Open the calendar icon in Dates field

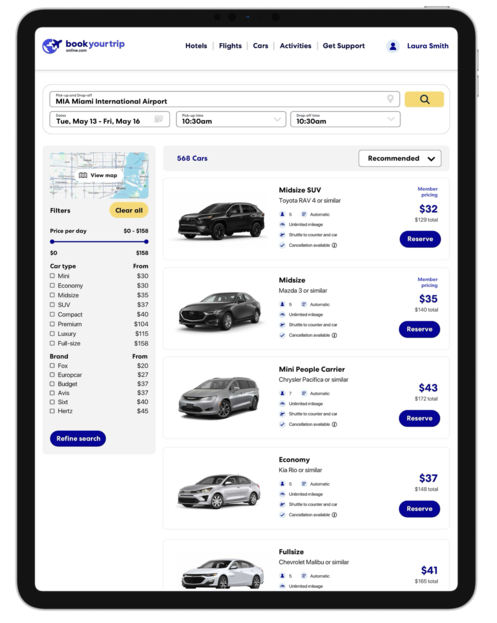click(x=159, y=119)
